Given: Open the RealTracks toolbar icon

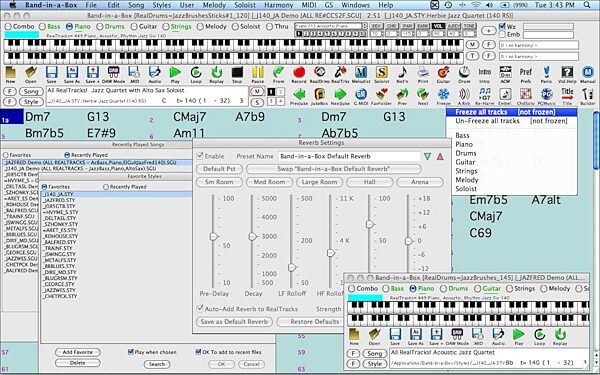Looking at the screenshot, I should tap(340, 74).
